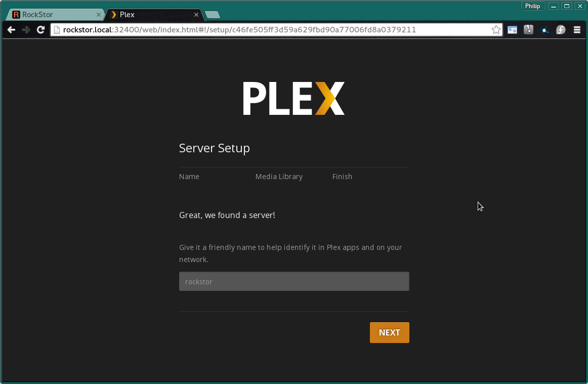588x384 pixels.
Task: Bookmark this page with the star icon
Action: tap(496, 30)
